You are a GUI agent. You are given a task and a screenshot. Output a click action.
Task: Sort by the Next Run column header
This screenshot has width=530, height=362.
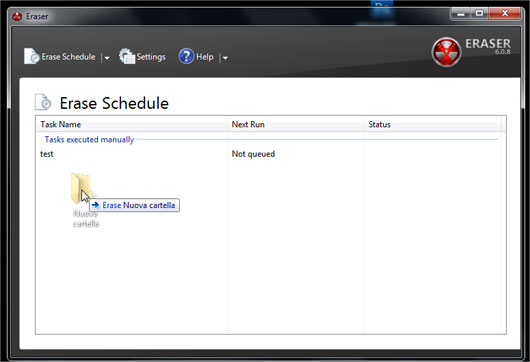click(296, 124)
